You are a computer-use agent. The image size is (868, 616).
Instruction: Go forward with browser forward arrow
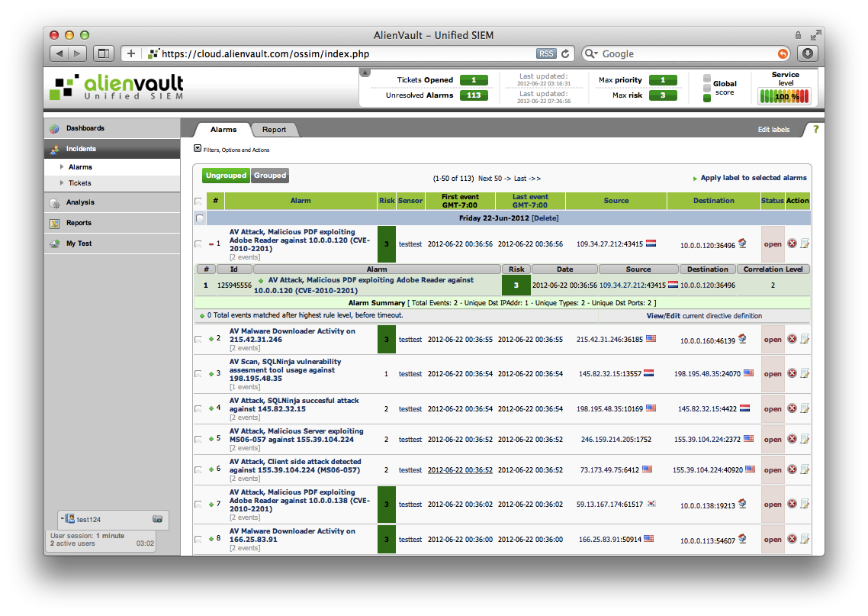78,53
